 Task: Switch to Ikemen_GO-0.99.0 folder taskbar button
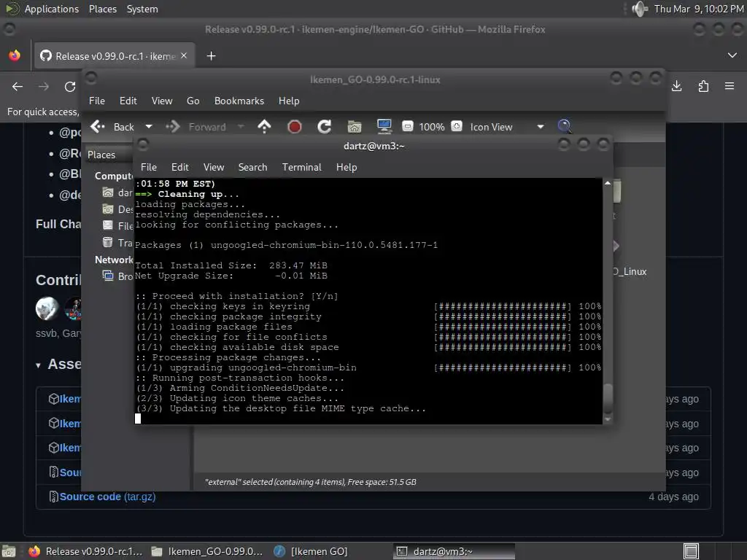(206, 551)
